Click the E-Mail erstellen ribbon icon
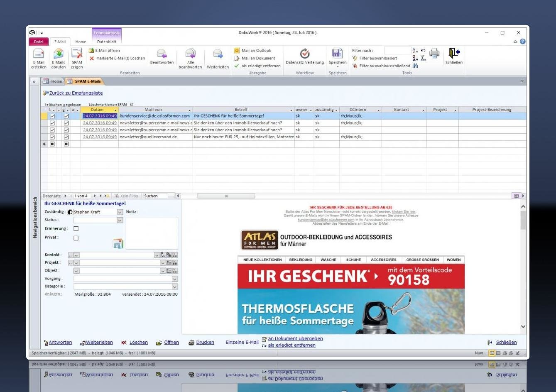Screen dimensions: 556x392 (39, 54)
